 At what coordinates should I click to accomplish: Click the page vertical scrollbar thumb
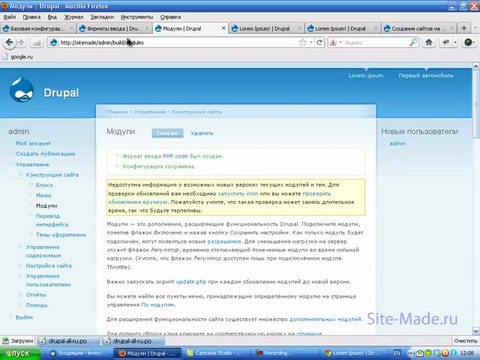coord(476,103)
